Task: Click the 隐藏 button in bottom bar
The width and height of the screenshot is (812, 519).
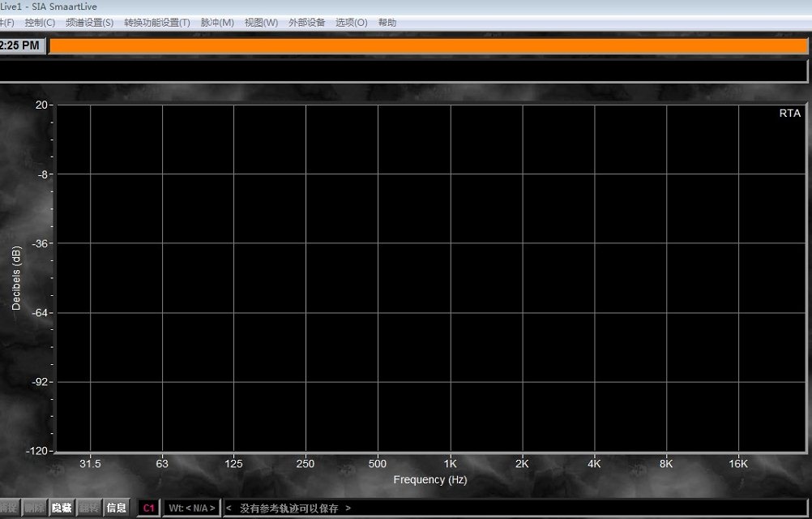Action: [62, 508]
